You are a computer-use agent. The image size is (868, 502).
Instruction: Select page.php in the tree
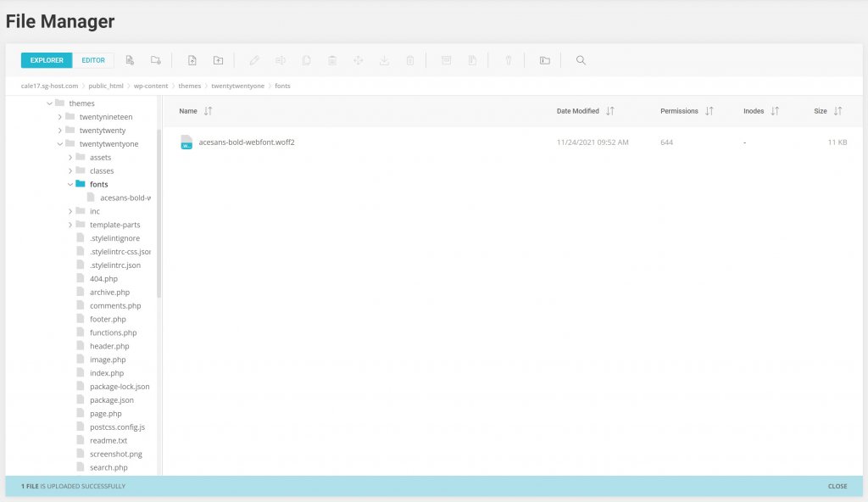105,413
